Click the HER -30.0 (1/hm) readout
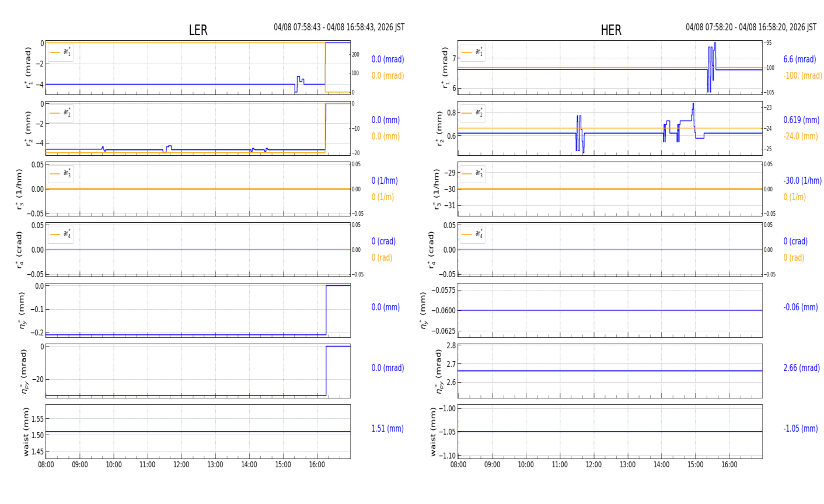This screenshot has width=824, height=504. pos(802,181)
